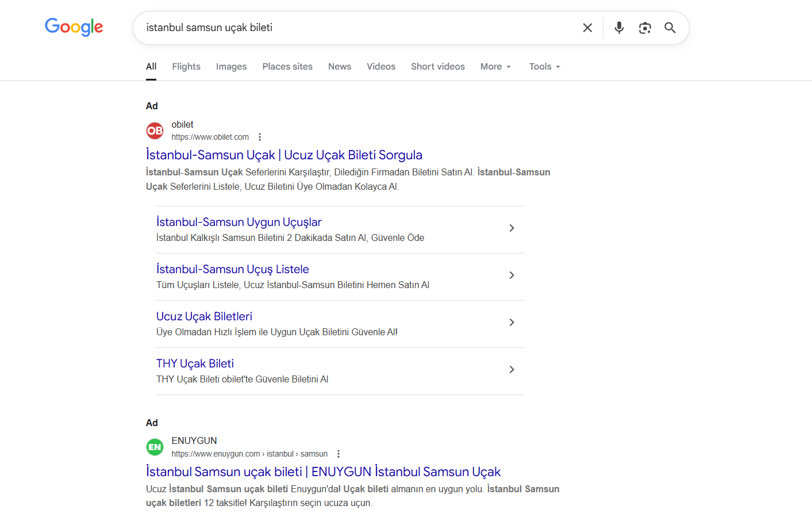The height and width of the screenshot is (525, 812).
Task: Click chevron beside THY Uçak Bileti
Action: coord(511,370)
